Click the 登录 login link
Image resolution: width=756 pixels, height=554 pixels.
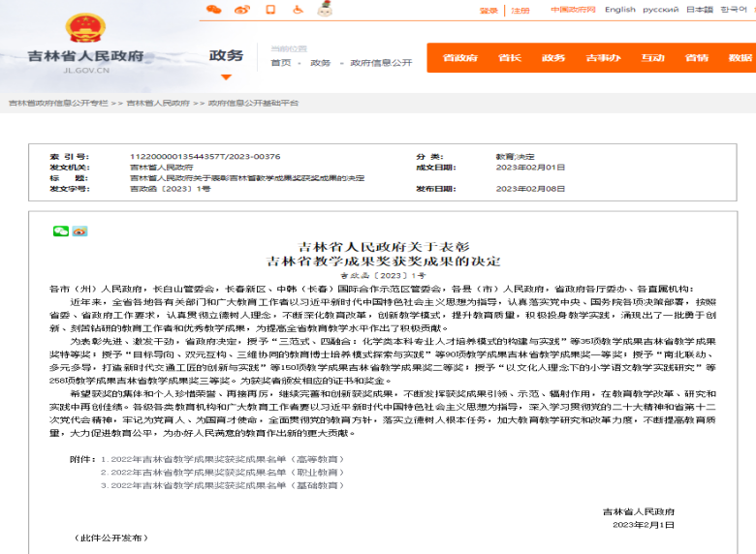(x=488, y=11)
